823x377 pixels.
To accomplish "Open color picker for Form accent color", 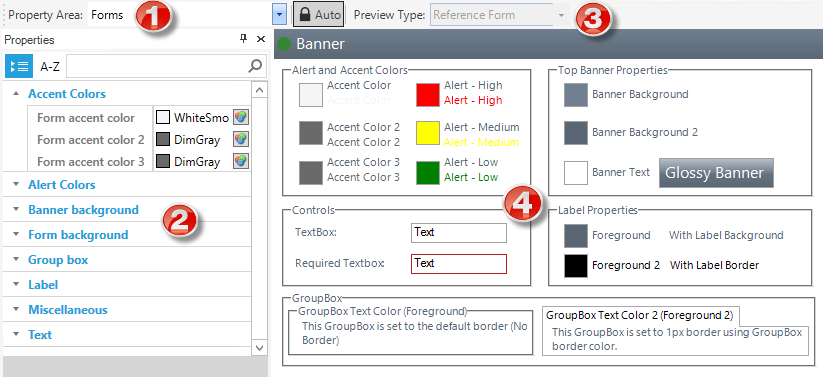I will tap(241, 118).
